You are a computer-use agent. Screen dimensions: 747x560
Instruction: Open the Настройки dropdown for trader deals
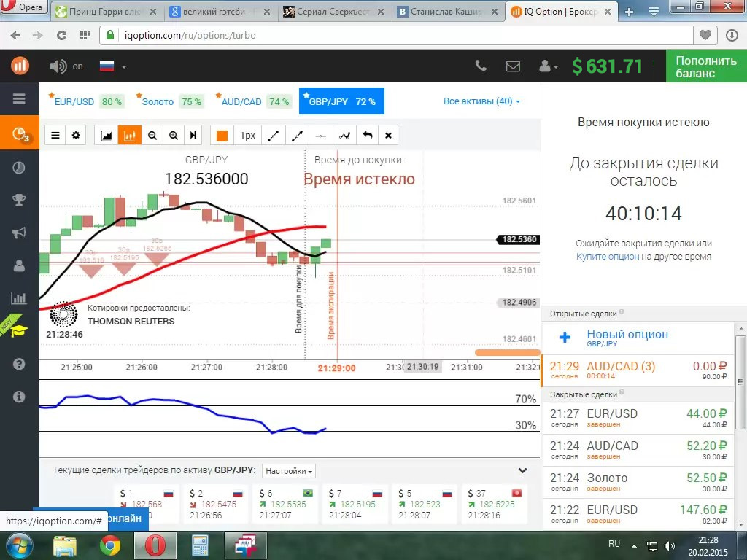click(x=289, y=471)
